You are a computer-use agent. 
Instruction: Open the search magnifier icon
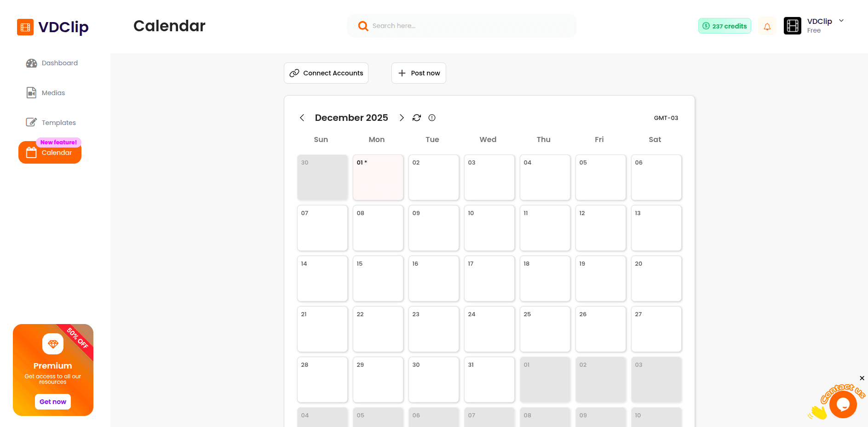363,26
